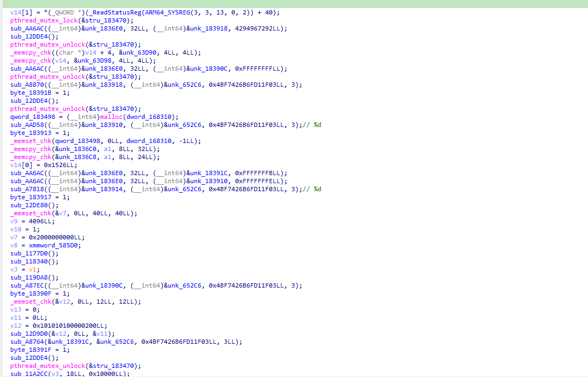
Task: Click the xmmword_585D0 reference
Action: [53, 245]
